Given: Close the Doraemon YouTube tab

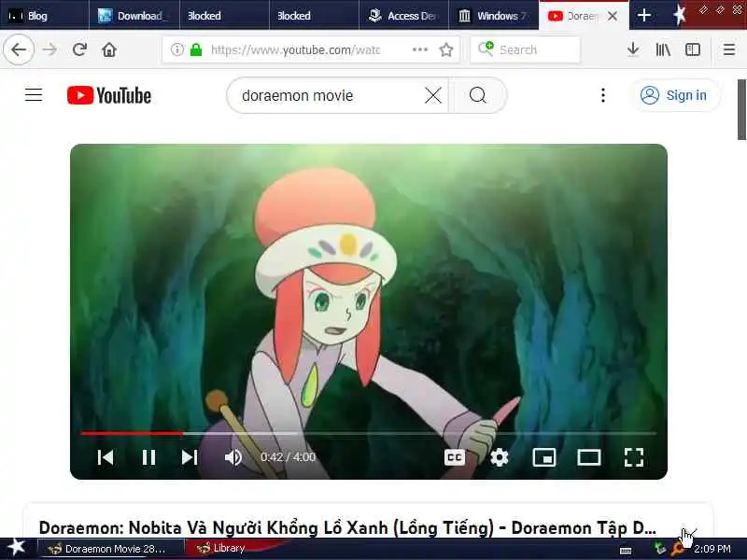Looking at the screenshot, I should [x=613, y=16].
